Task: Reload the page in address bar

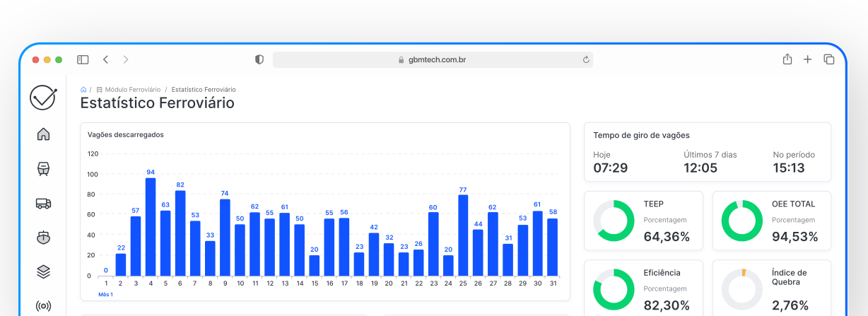Action: pos(585,60)
